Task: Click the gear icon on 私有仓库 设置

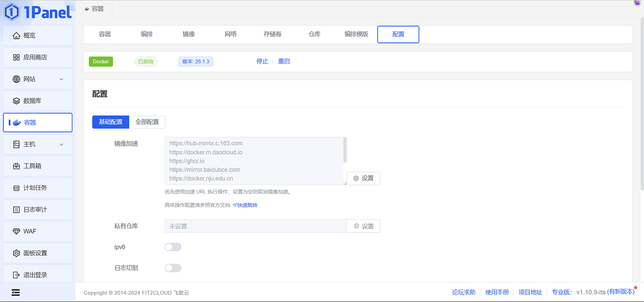Action: coord(356,226)
